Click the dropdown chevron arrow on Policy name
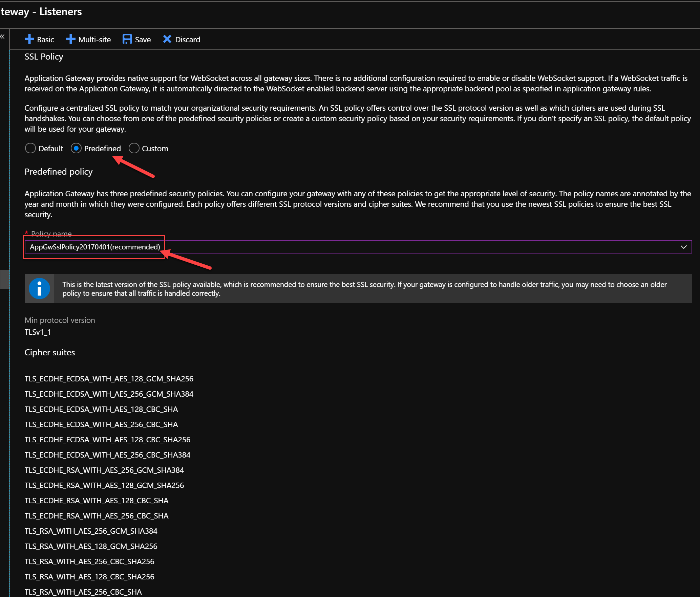 [683, 247]
